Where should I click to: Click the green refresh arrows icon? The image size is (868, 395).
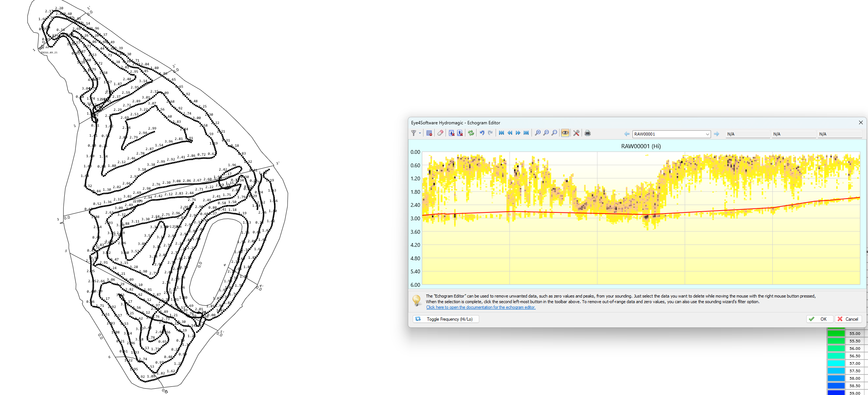(471, 133)
